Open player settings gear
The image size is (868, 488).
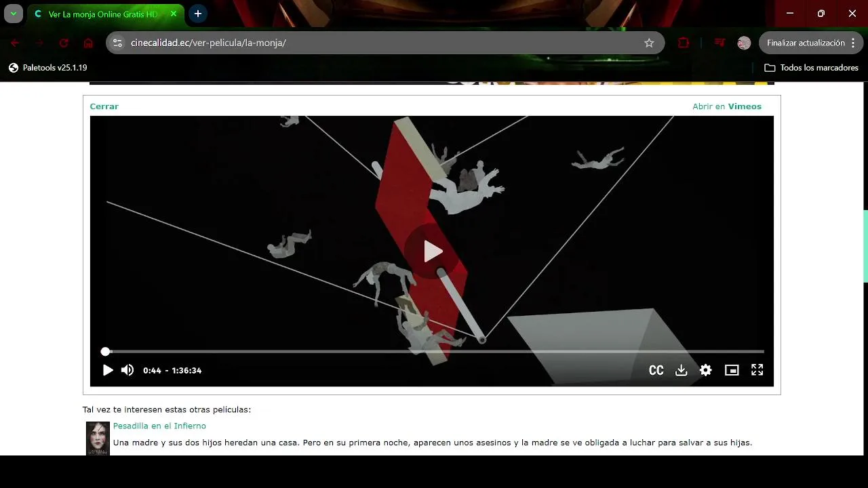click(706, 370)
